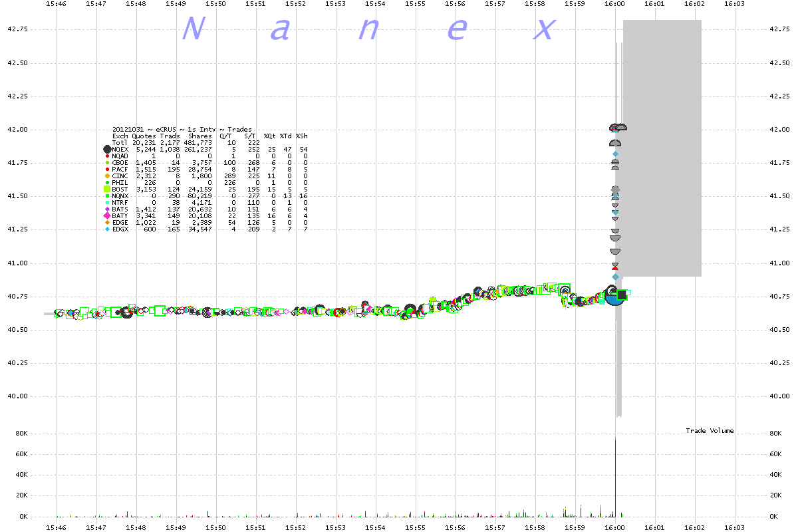Click the BATY exchange label

(x=120, y=215)
